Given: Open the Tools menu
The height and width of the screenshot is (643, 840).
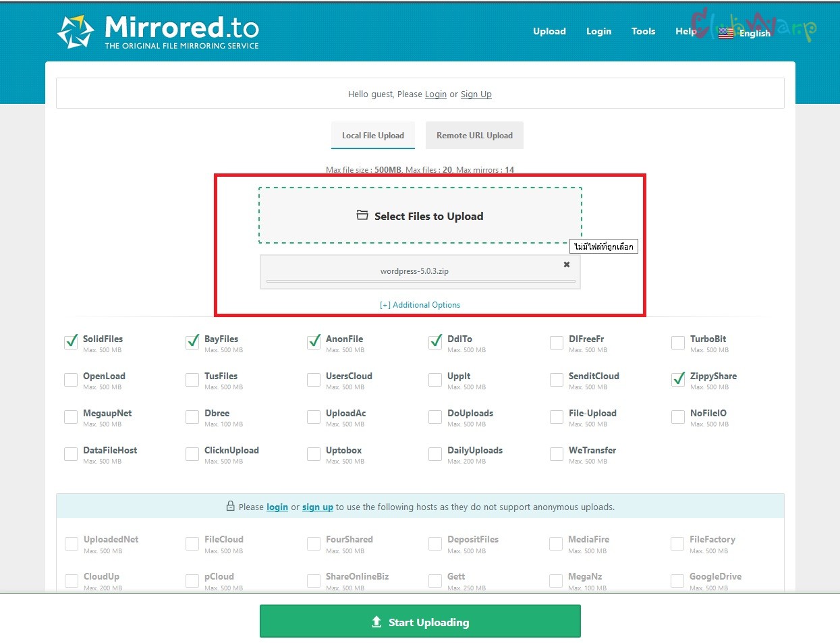Looking at the screenshot, I should [x=643, y=31].
